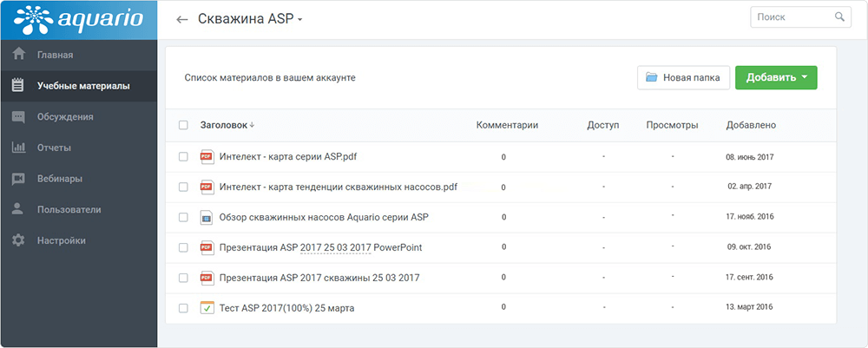Viewport: 868px width, 348px height.
Task: Click the back arrow beside Скважина ASP
Action: pos(181,19)
